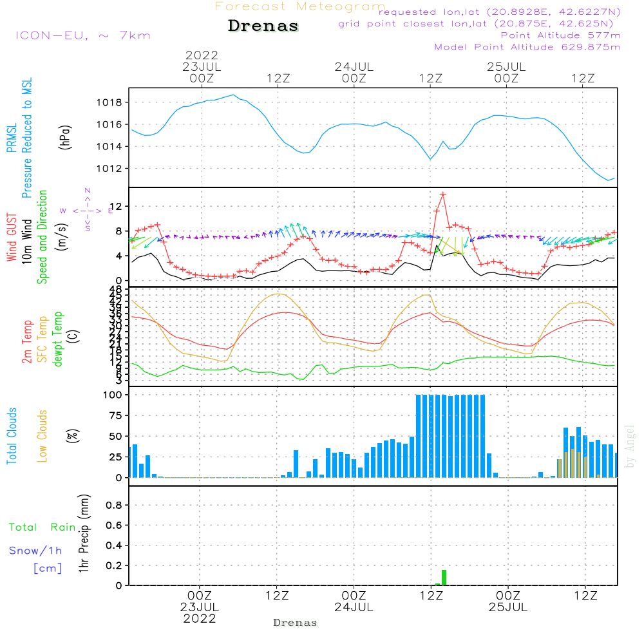This screenshot has width=644, height=644.
Task: Click the '2022' year above 23JUL on the top axis
Action: tap(201, 55)
